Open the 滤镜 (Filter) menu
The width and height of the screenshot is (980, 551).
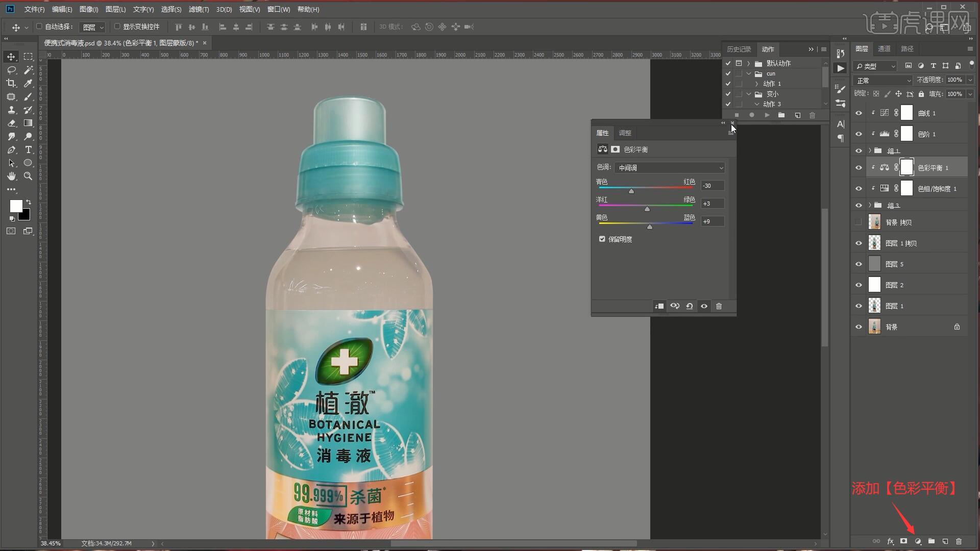coord(198,9)
